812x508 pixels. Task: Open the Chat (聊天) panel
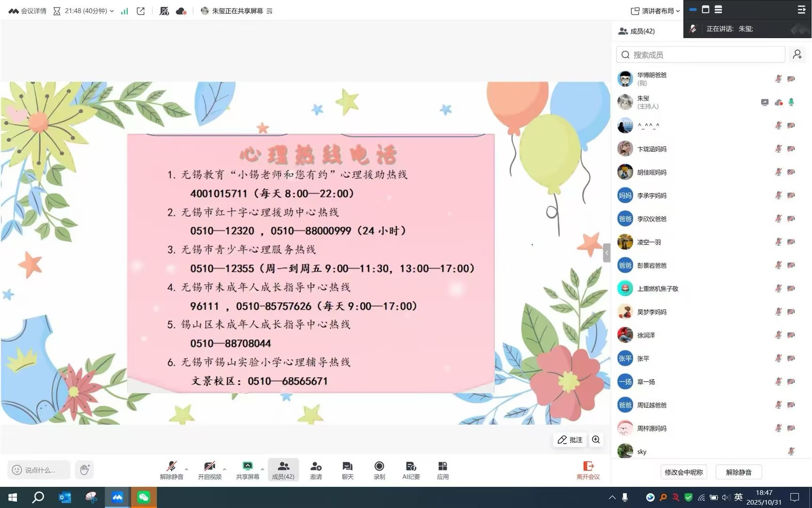pos(347,469)
